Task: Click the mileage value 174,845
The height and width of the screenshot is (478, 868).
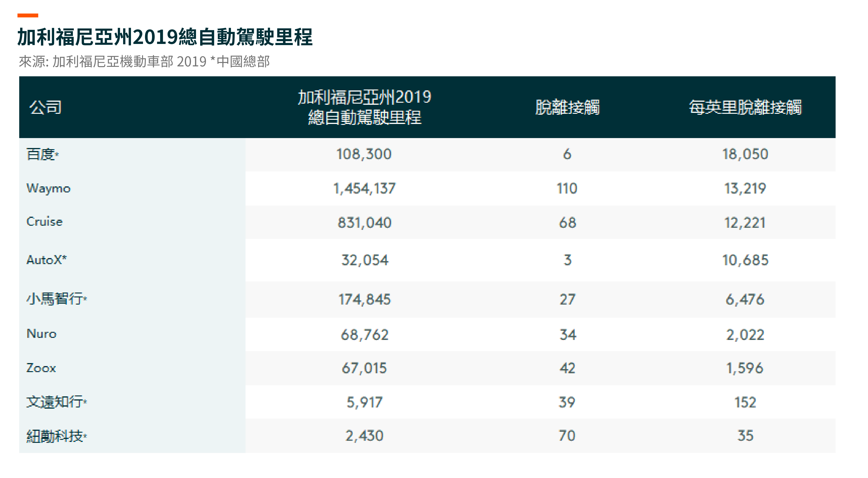Action: [x=364, y=300]
